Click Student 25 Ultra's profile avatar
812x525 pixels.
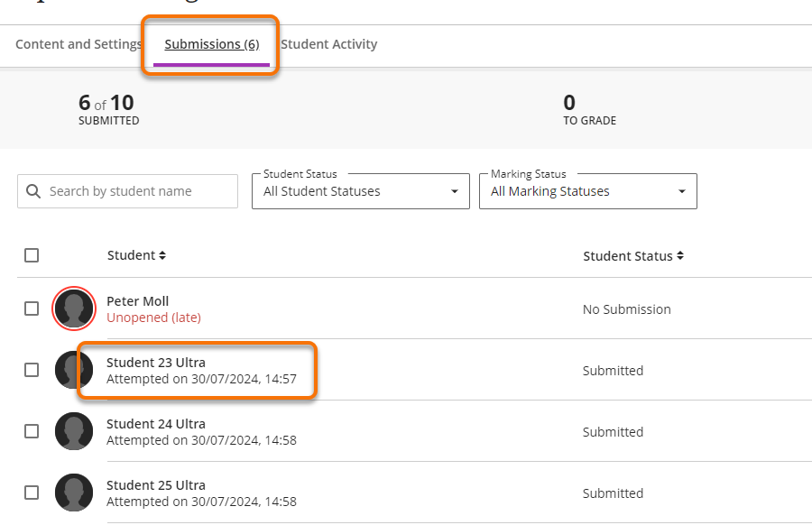[74, 493]
